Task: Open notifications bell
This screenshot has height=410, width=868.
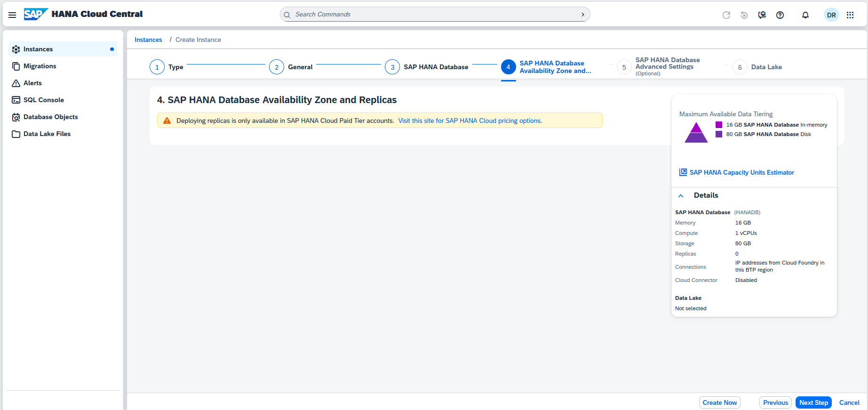Action: [x=805, y=15]
